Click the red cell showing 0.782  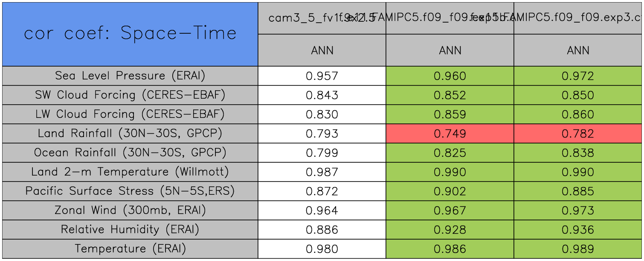pyautogui.click(x=578, y=134)
